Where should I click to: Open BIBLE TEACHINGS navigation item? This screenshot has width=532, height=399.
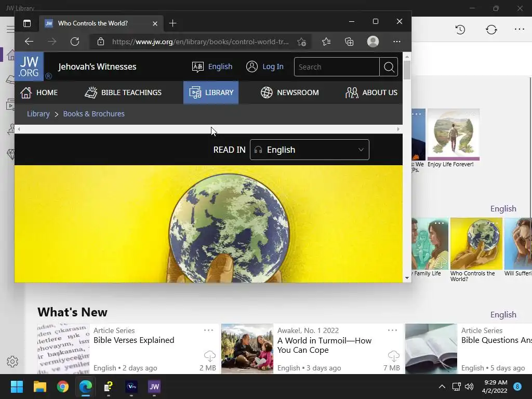coord(123,92)
